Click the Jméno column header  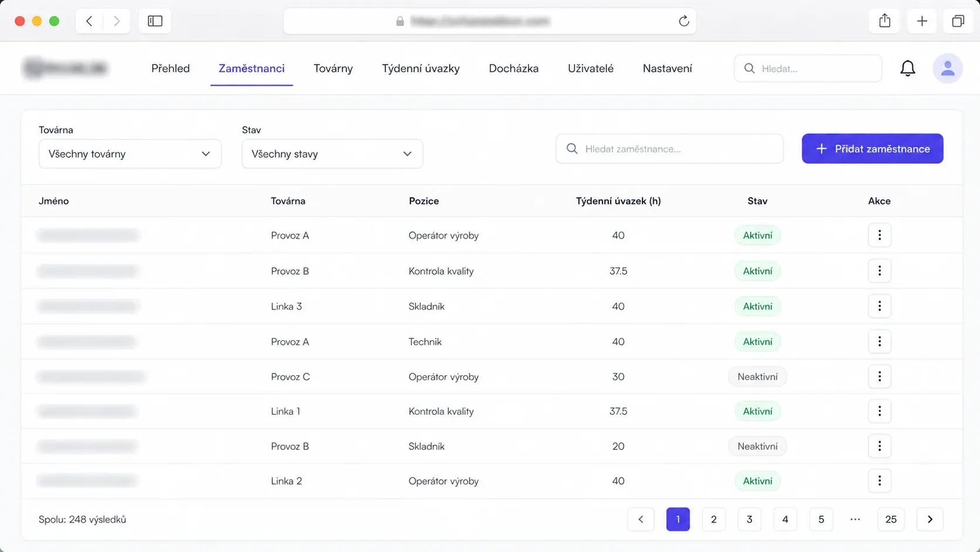coord(54,201)
